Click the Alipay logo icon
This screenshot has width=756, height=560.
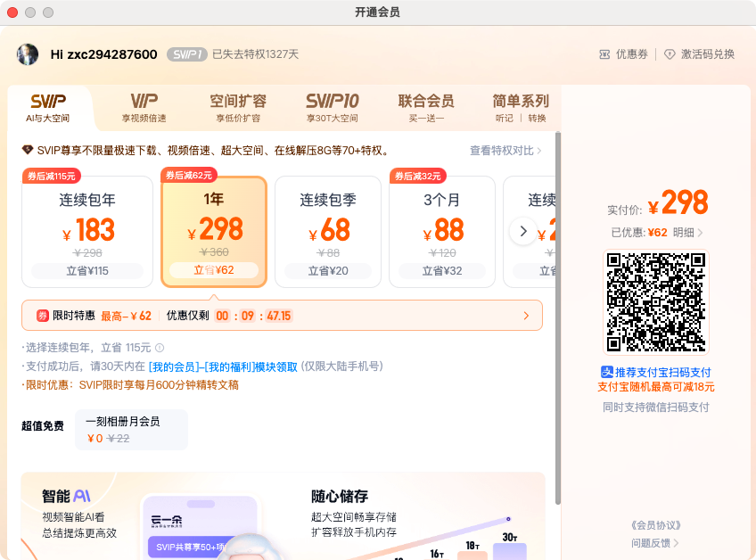[606, 372]
